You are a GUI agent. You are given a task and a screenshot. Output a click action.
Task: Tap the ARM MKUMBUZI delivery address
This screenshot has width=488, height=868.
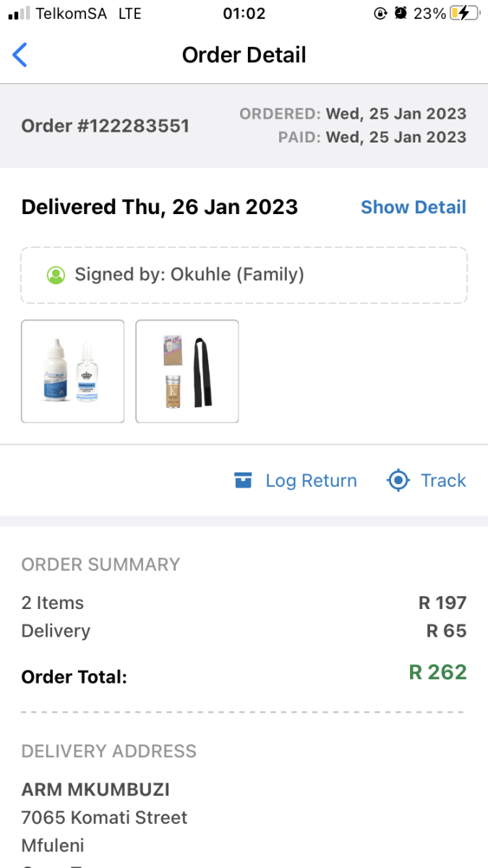[x=95, y=789]
